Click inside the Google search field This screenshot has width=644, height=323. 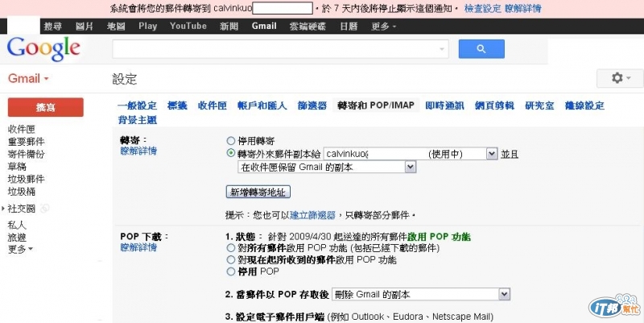pos(280,49)
